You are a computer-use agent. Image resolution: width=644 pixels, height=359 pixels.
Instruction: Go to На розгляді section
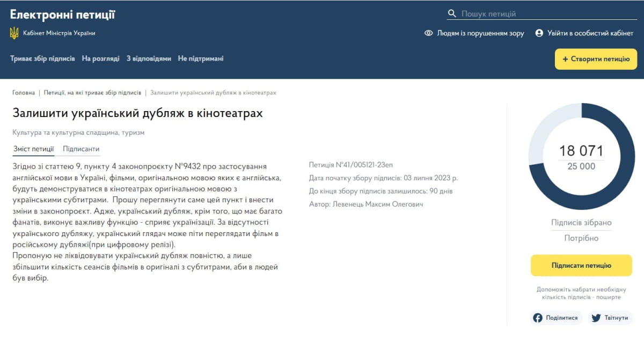click(x=100, y=58)
